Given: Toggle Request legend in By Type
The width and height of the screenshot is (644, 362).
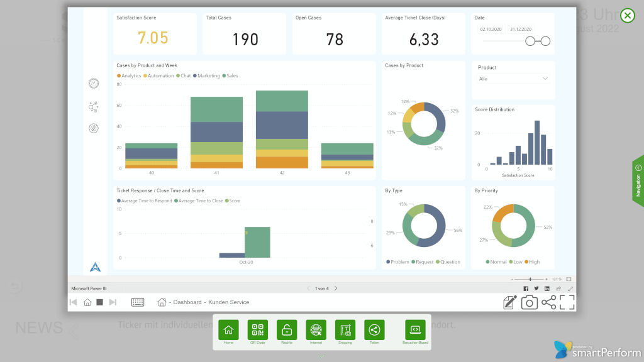Looking at the screenshot, I should (x=422, y=262).
